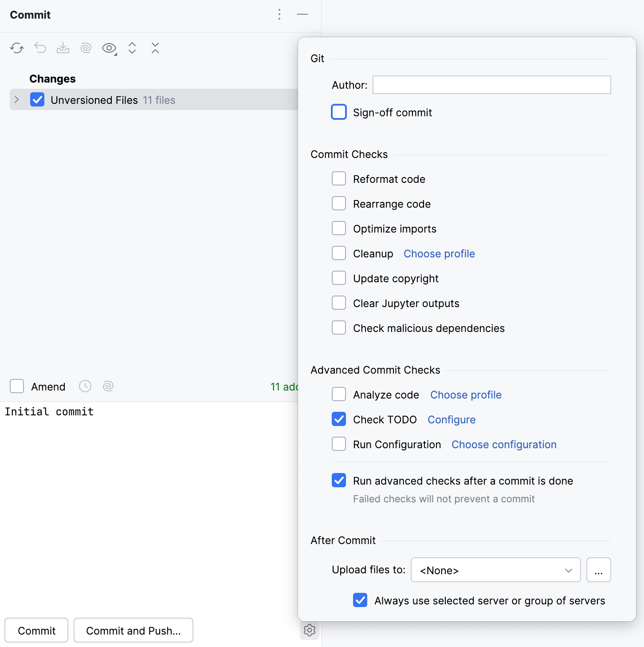Open commit message history clock icon
Image resolution: width=644 pixels, height=647 pixels.
[x=85, y=387]
